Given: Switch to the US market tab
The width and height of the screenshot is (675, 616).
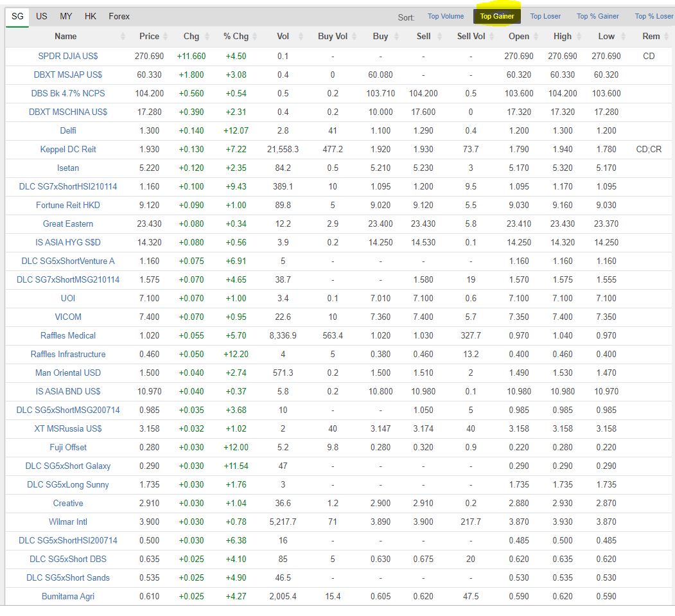Looking at the screenshot, I should [41, 16].
